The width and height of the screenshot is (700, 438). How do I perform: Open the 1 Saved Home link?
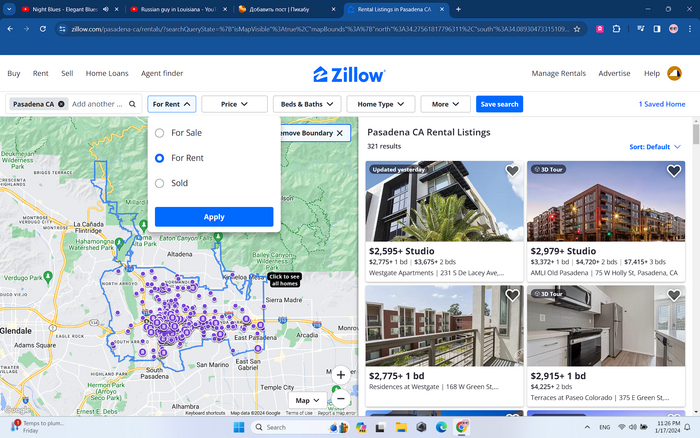662,104
